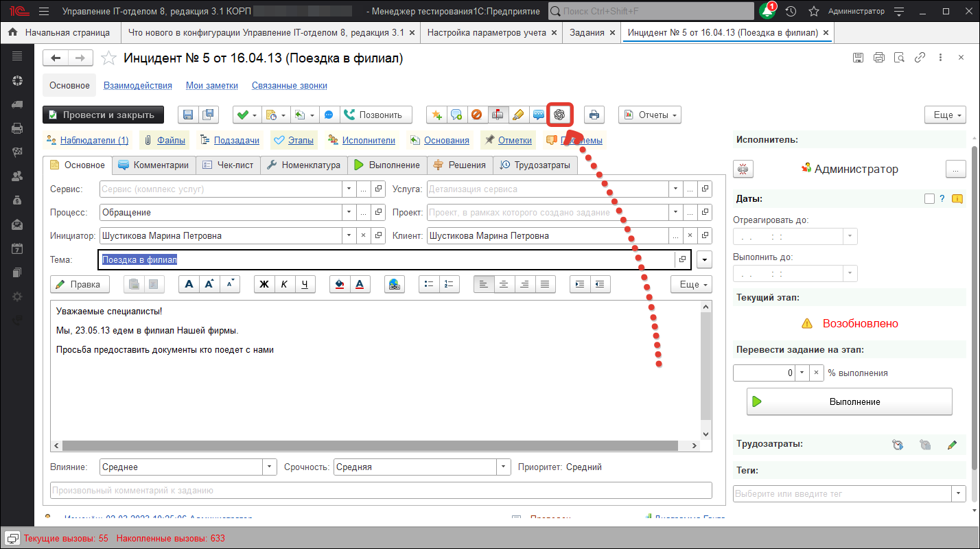Insert a bulleted list in editor
The height and width of the screenshot is (549, 980).
(x=430, y=284)
